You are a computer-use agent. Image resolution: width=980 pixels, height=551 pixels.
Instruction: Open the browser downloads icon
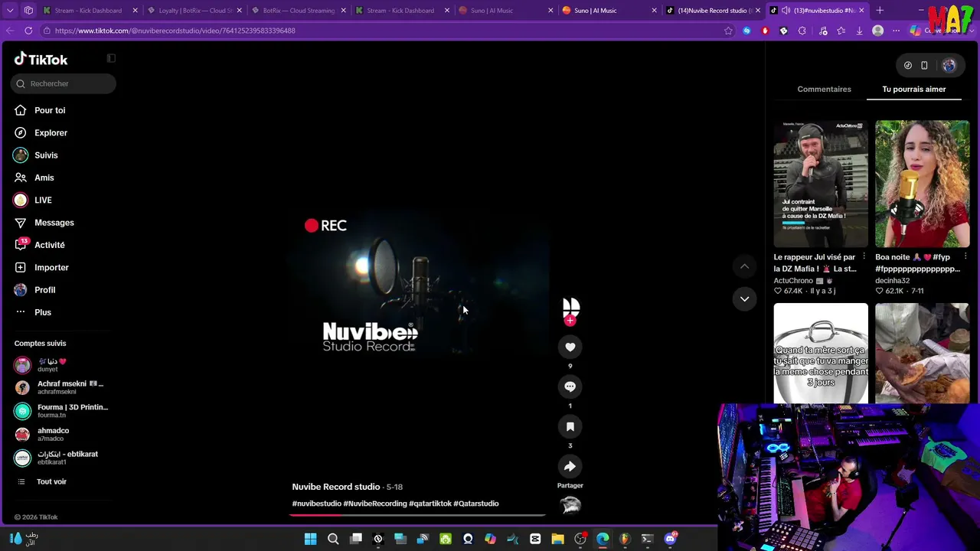click(859, 31)
